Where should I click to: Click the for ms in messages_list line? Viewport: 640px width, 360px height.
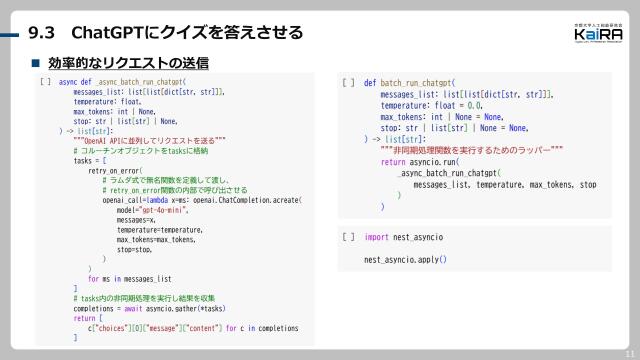129,279
